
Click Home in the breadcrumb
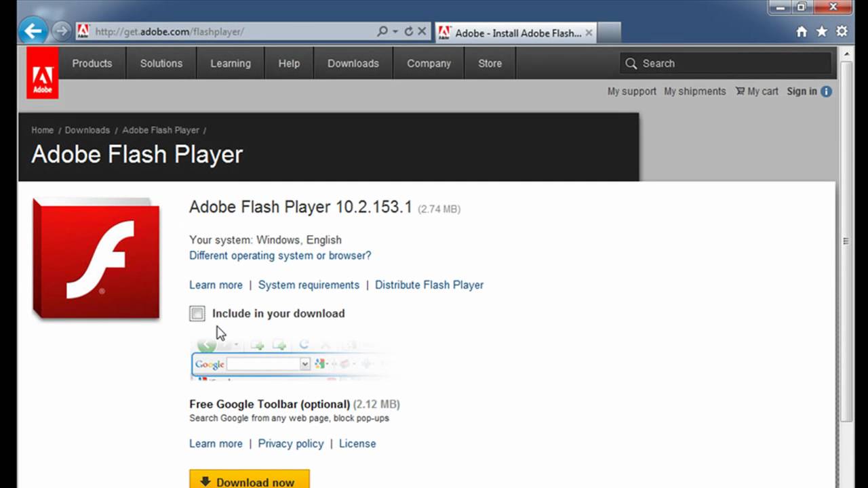(42, 130)
